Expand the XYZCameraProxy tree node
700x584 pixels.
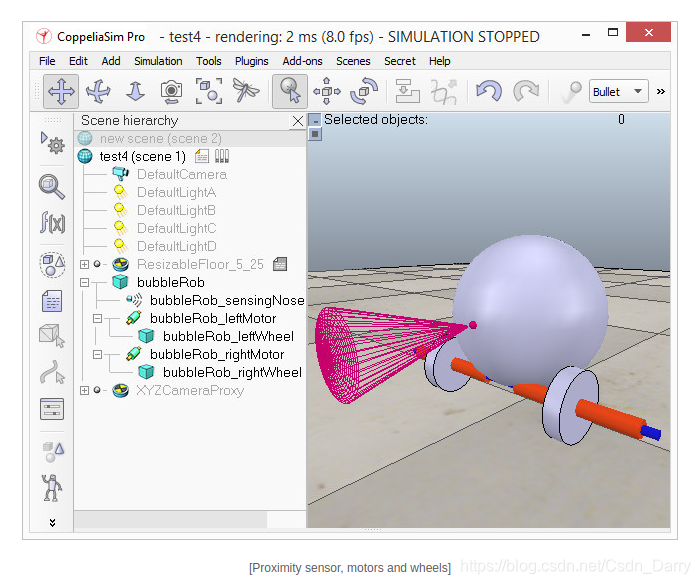point(84,390)
